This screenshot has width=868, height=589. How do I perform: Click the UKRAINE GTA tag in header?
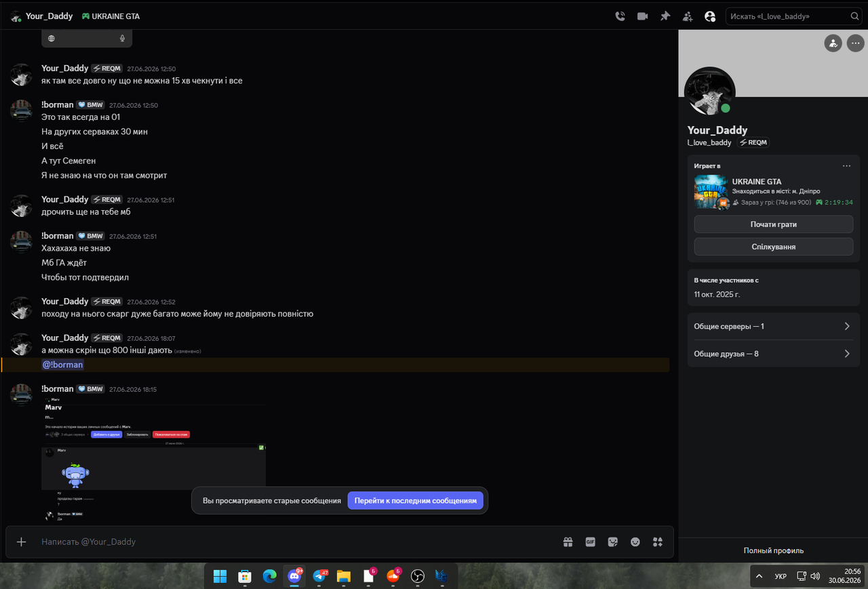click(x=111, y=16)
